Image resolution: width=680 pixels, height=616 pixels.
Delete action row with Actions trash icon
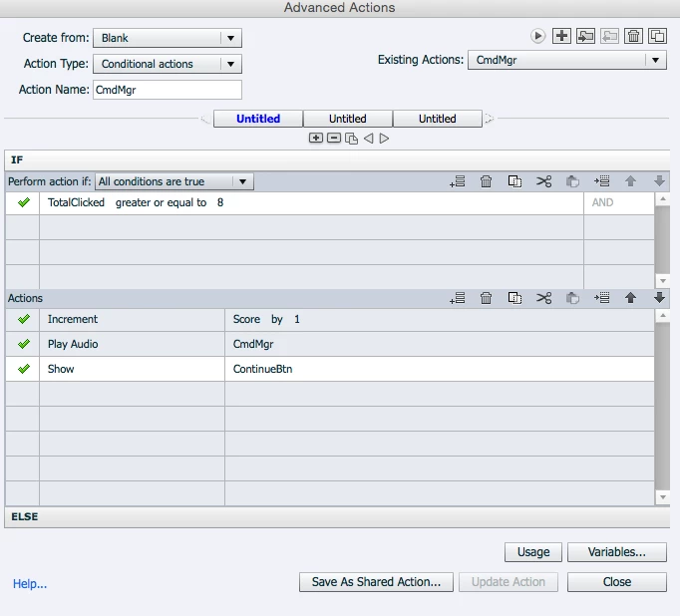487,298
